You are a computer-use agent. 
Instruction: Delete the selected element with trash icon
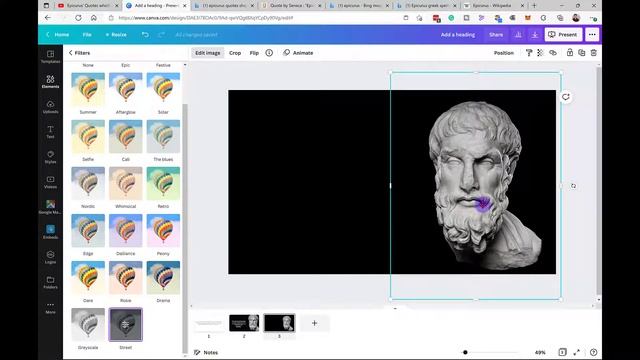pos(593,53)
